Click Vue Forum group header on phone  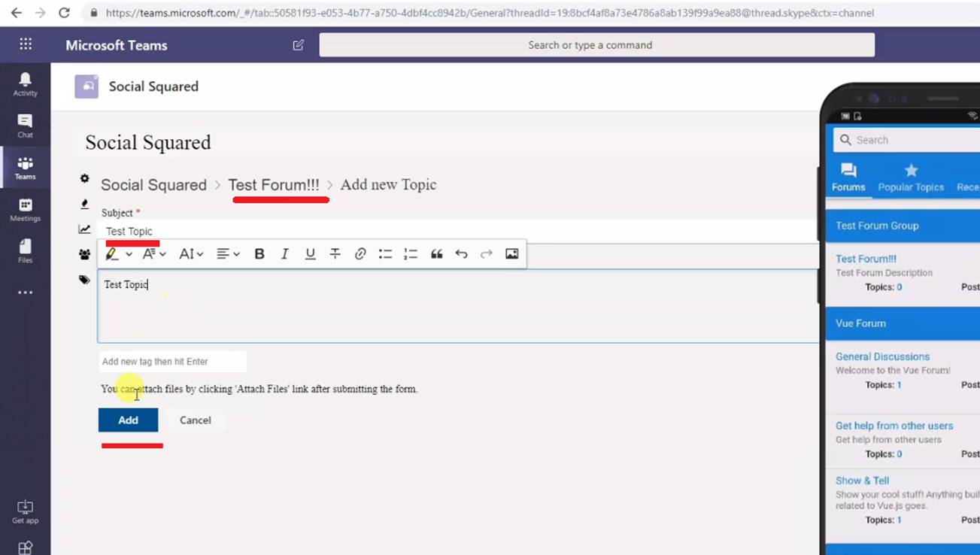click(x=903, y=323)
